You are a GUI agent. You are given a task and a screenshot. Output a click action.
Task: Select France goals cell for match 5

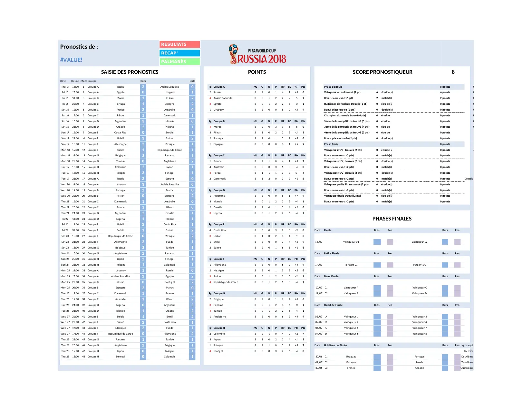143,110
